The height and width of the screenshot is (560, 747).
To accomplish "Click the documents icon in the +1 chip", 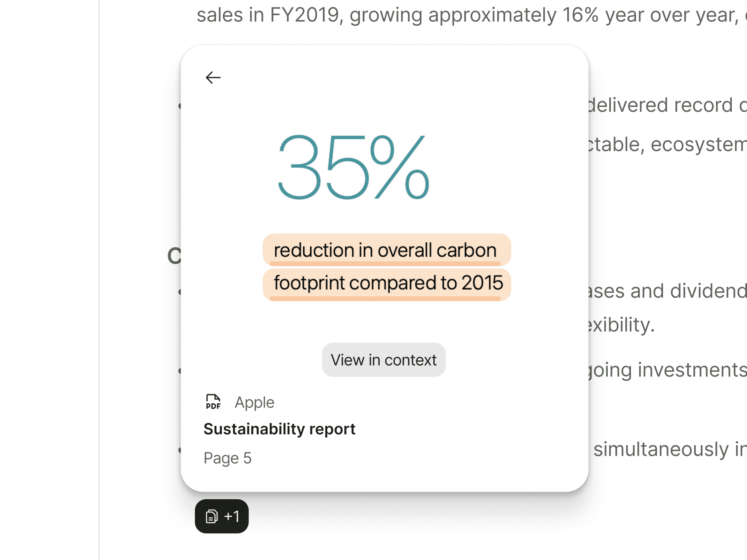I will (x=211, y=516).
